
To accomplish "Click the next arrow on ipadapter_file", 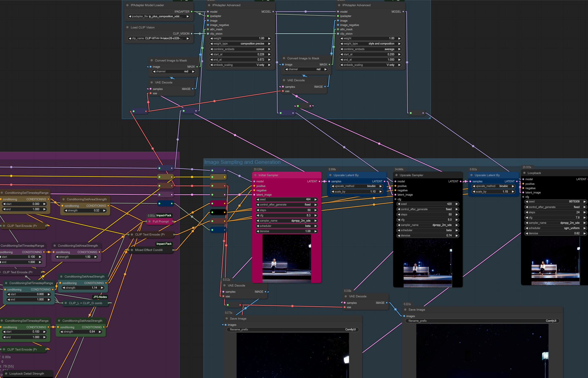I will click(x=188, y=16).
